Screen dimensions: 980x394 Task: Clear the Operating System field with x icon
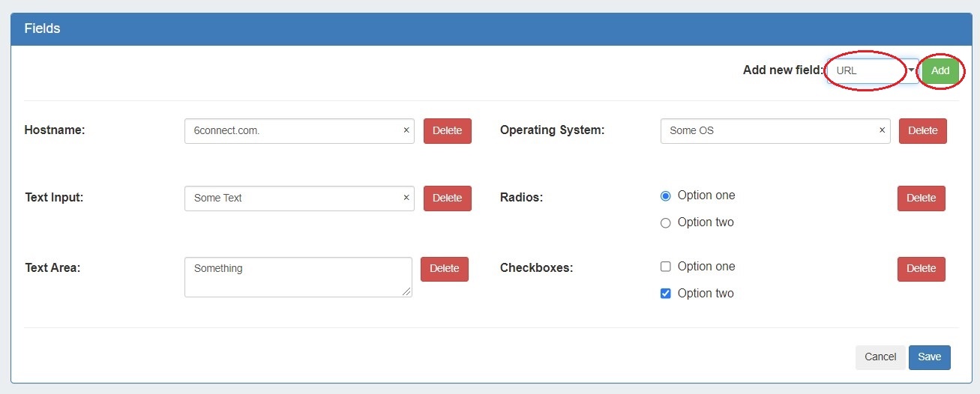coord(882,130)
